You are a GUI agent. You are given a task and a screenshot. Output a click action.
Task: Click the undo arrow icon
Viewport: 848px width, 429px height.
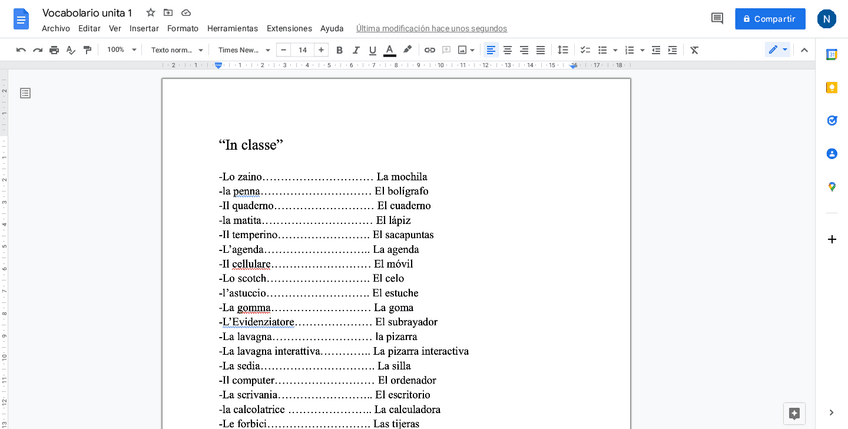21,50
